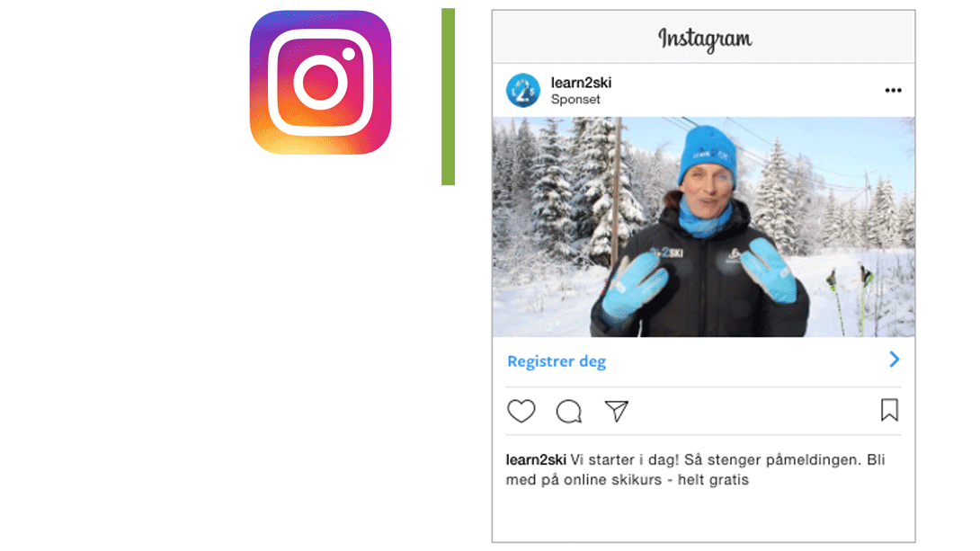
Task: Open comments with speech bubble icon
Action: (569, 412)
